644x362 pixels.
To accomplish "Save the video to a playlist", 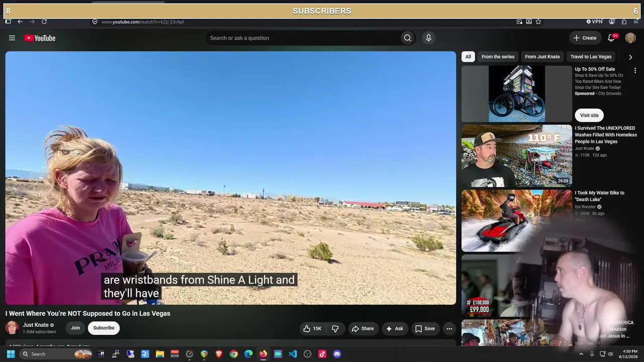I will (x=425, y=329).
